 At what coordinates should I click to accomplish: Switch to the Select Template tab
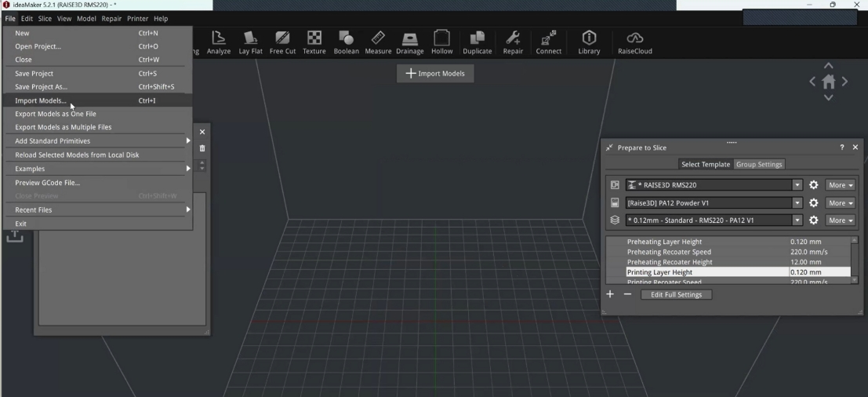[705, 164]
